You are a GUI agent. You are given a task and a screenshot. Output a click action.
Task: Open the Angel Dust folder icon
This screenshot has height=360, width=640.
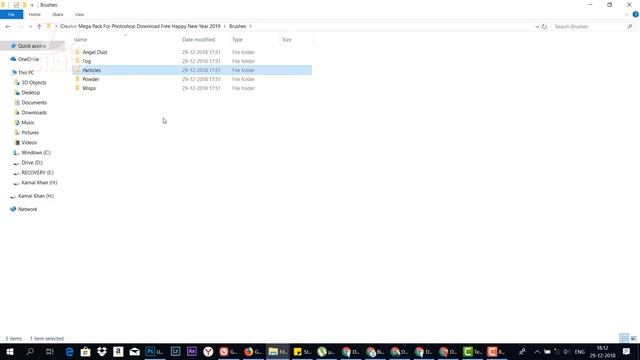click(x=78, y=52)
